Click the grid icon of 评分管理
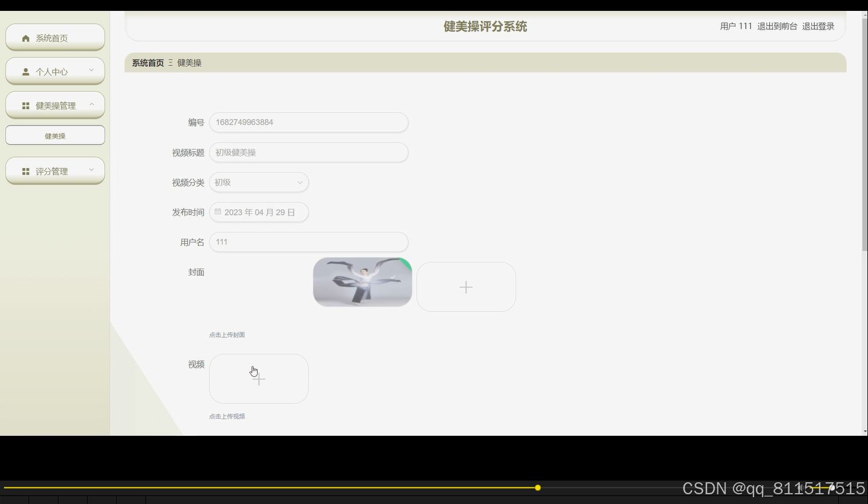868x504 pixels. [25, 170]
